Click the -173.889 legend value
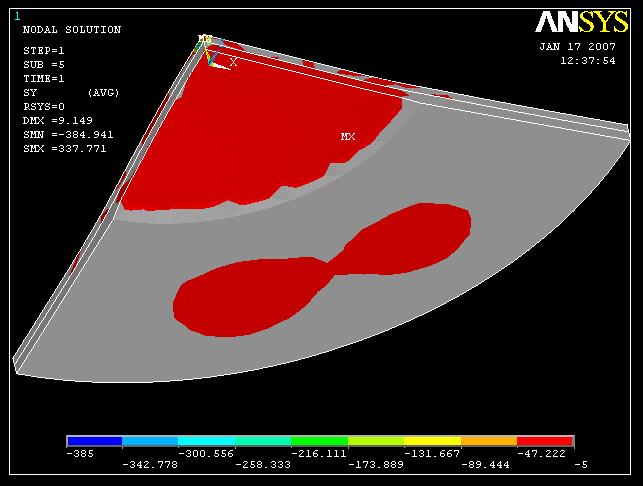Screen dimensions: 643x486 coord(376,465)
